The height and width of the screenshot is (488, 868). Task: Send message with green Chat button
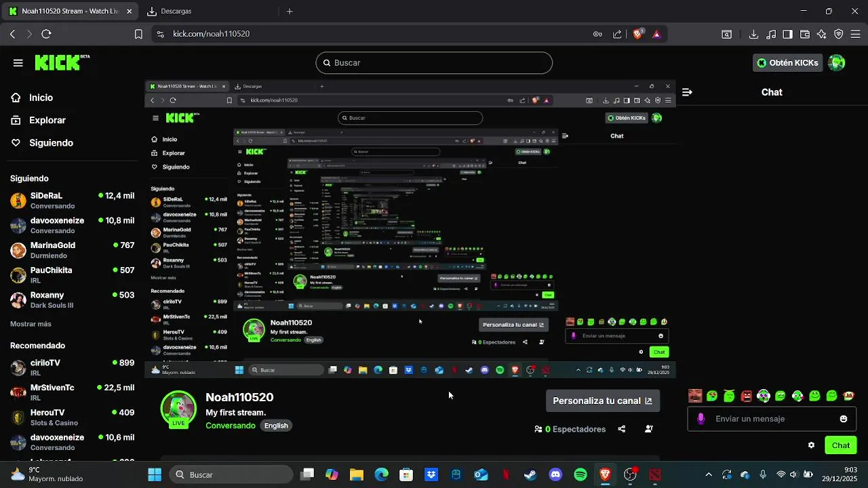click(841, 445)
